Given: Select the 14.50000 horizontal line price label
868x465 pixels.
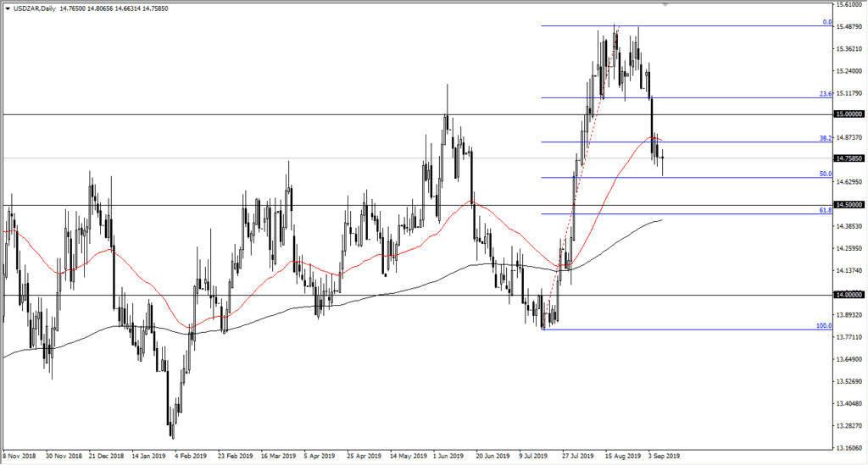Looking at the screenshot, I should [x=850, y=205].
